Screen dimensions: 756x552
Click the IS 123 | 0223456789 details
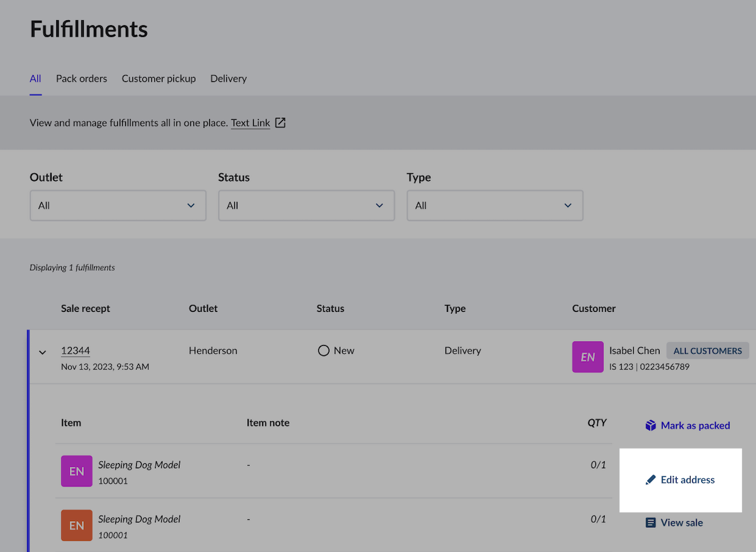point(649,366)
